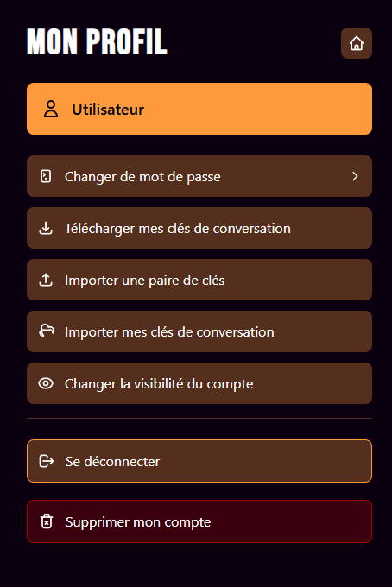Click the upload arrow icon
This screenshot has width=392, height=587.
pos(46,280)
